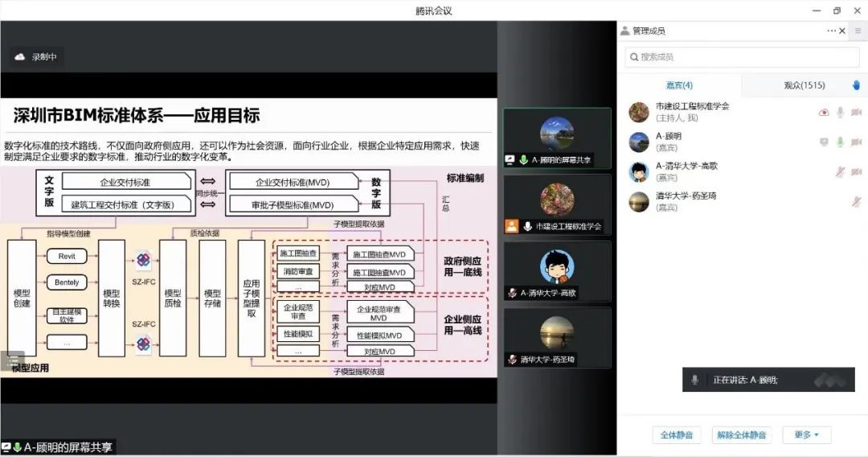Select member name 清华大学-药圣琦 in list
The width and height of the screenshot is (868, 457).
(x=686, y=196)
